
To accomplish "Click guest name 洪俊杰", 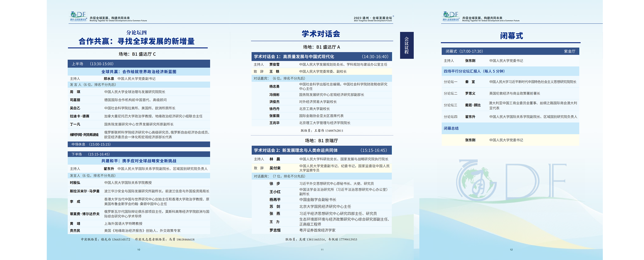I will pos(274,102).
